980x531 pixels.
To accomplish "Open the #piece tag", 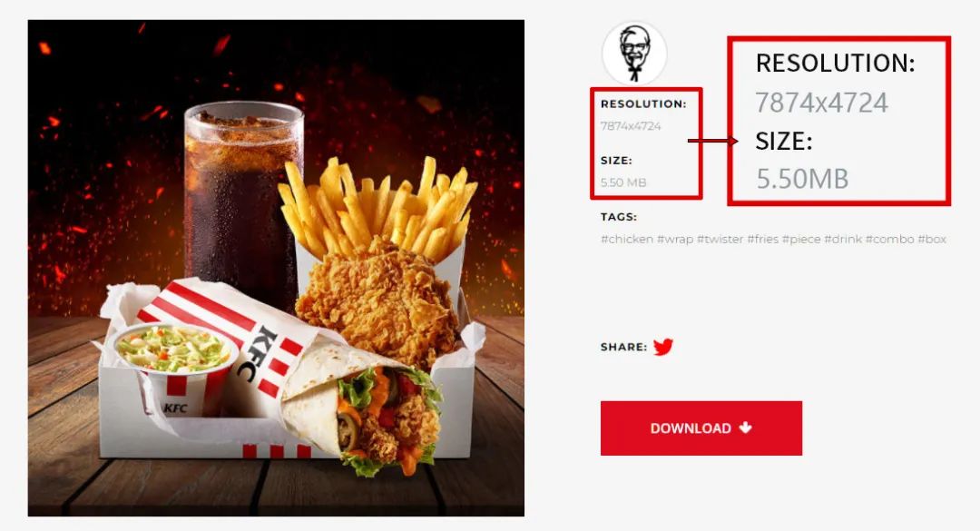I will [800, 239].
